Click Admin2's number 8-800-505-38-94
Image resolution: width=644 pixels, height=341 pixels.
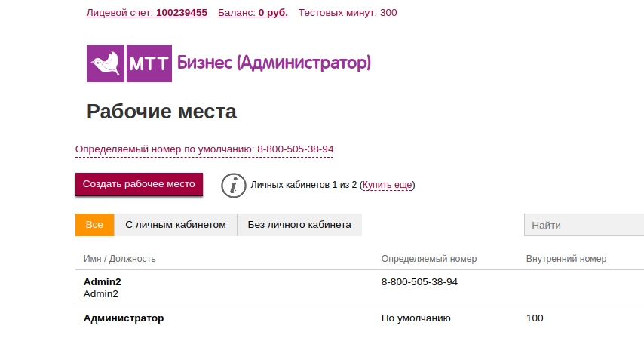[420, 282]
